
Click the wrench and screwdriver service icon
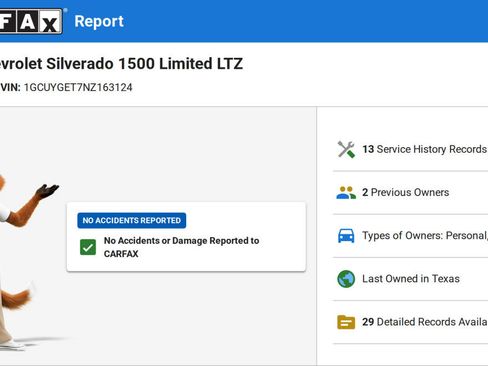(x=346, y=149)
